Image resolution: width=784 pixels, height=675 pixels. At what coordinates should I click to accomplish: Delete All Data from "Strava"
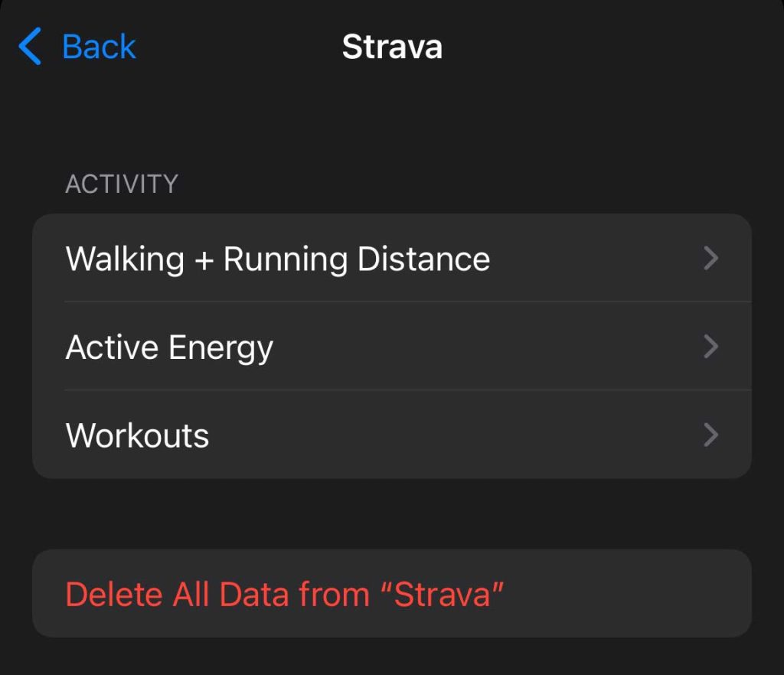285,594
